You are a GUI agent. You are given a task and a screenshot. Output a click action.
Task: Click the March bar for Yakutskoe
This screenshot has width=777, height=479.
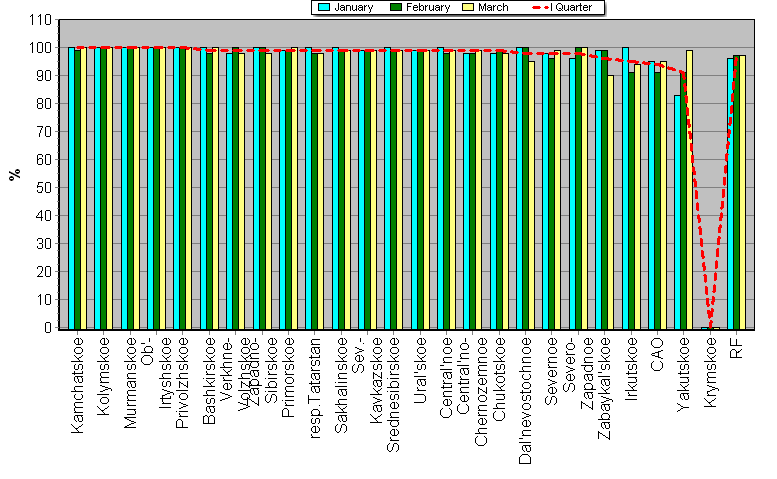pos(689,190)
